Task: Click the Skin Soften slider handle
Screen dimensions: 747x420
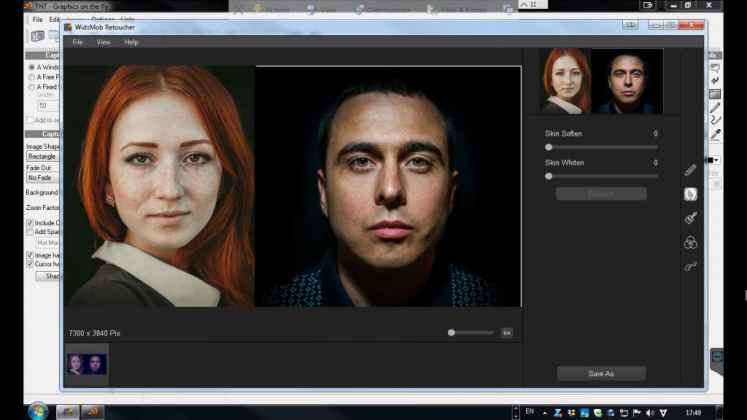Action: 549,147
